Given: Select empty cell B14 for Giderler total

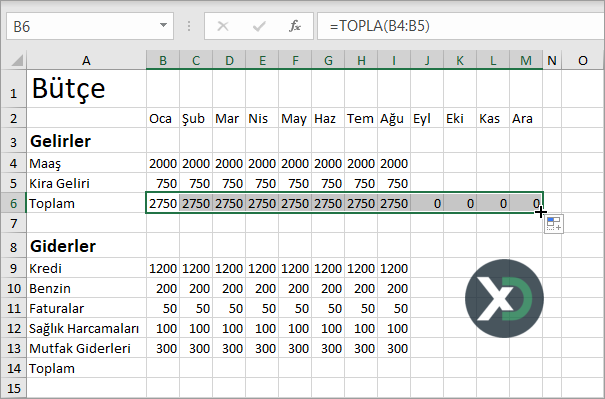Looking at the screenshot, I should 163,369.
